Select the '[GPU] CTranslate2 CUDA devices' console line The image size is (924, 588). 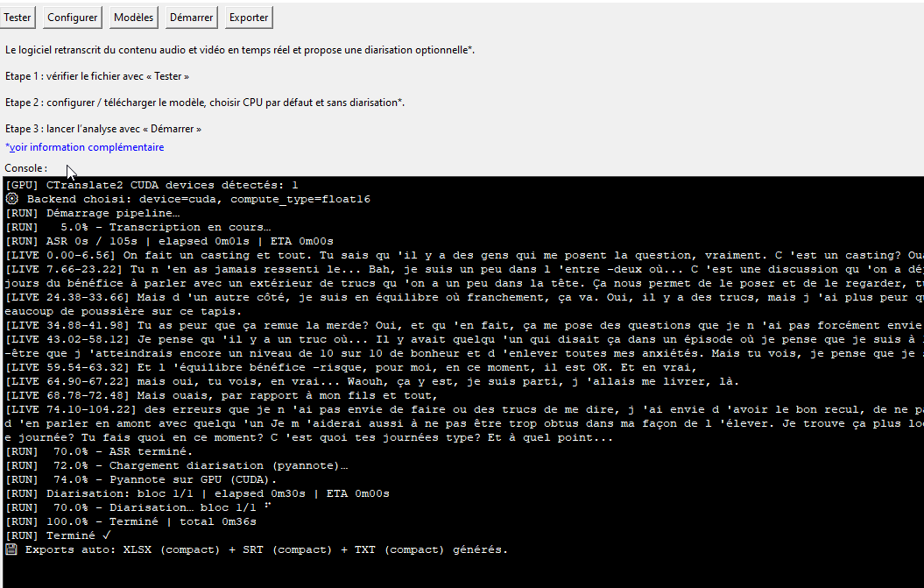pos(152,185)
